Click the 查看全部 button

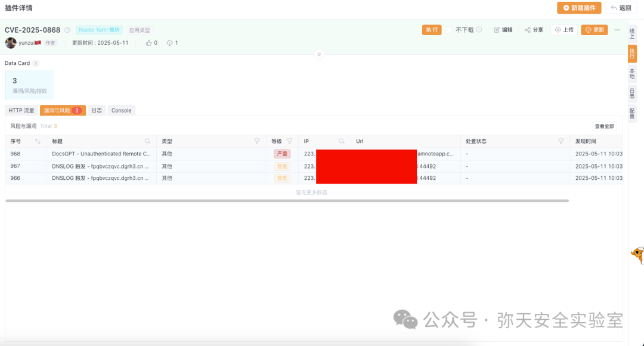pos(604,126)
